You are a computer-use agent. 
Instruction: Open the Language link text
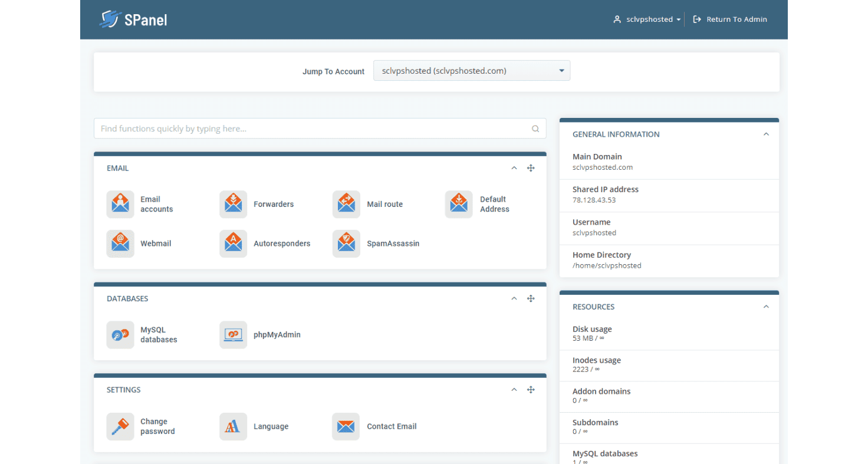click(271, 426)
